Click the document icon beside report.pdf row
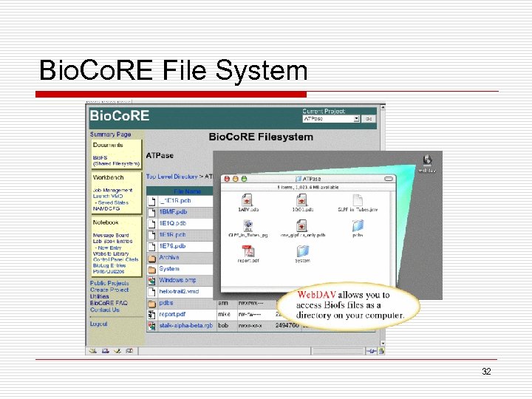Viewport: 532px width, 399px height. click(x=151, y=315)
